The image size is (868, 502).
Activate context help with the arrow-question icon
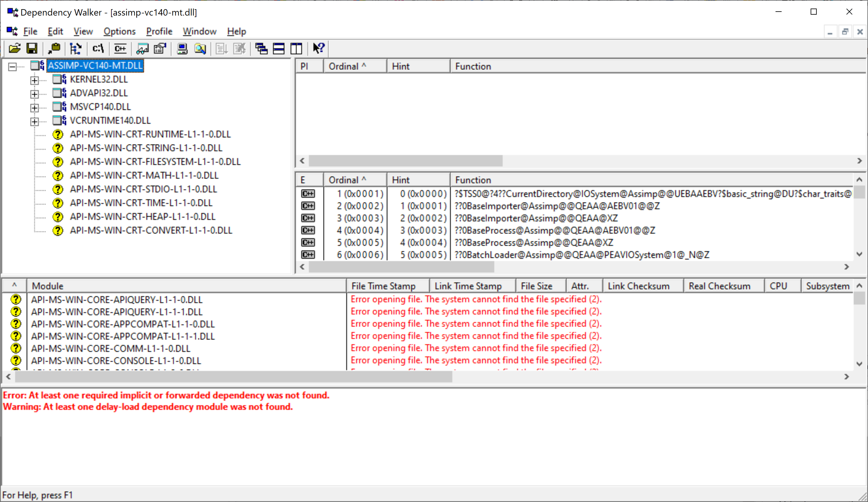pos(318,49)
